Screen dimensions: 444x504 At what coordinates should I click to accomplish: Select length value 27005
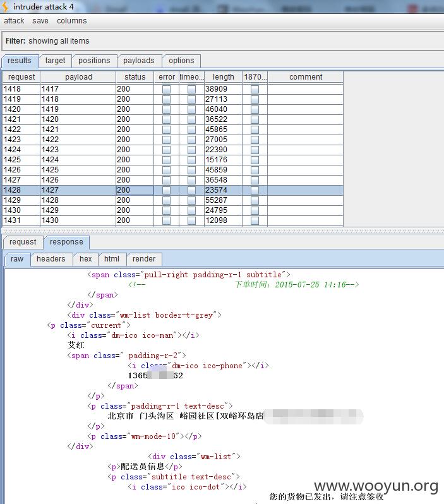click(x=223, y=140)
